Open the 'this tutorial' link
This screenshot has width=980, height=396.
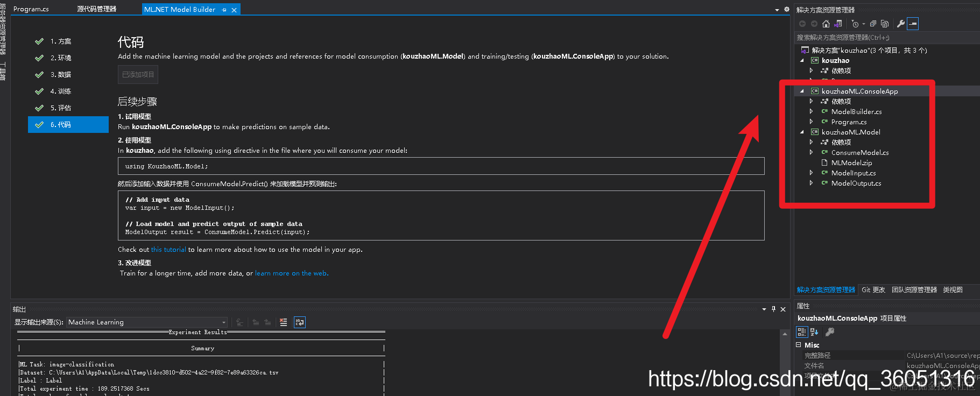click(x=168, y=250)
